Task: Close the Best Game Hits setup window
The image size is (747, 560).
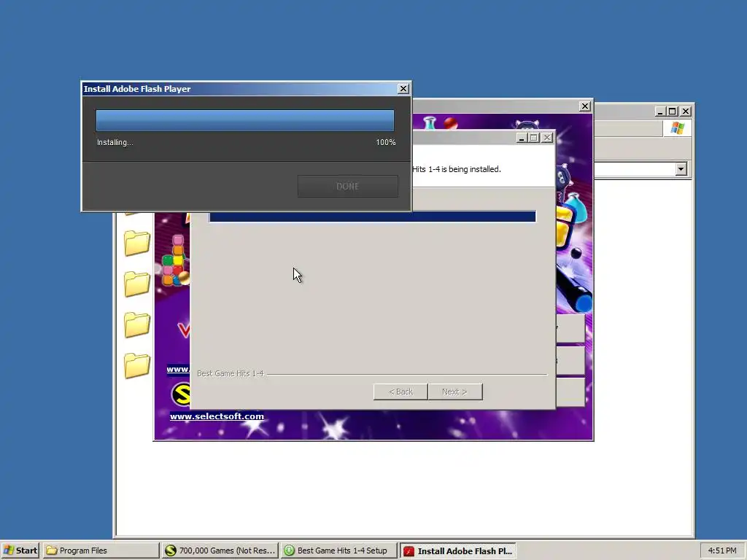Action: [547, 138]
